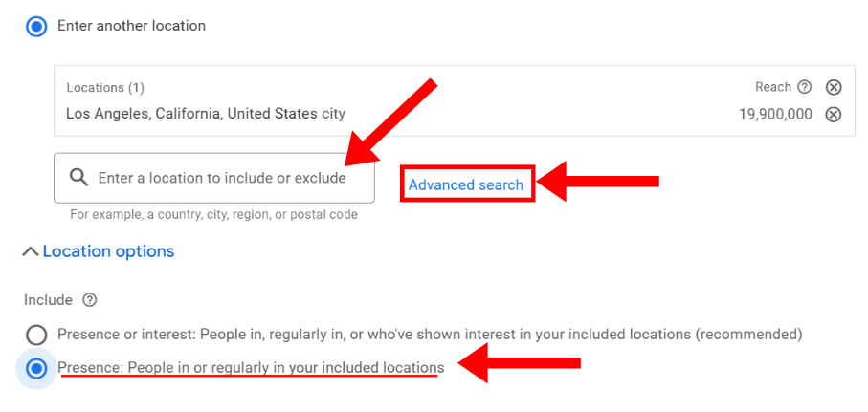Open the Advanced search link

click(466, 184)
